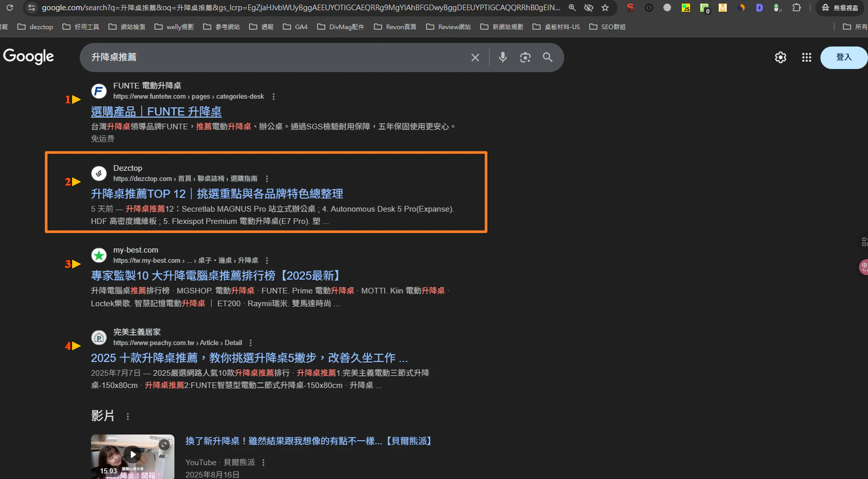The height and width of the screenshot is (479, 868).
Task: Open the grey globe extension icon
Action: pos(667,8)
